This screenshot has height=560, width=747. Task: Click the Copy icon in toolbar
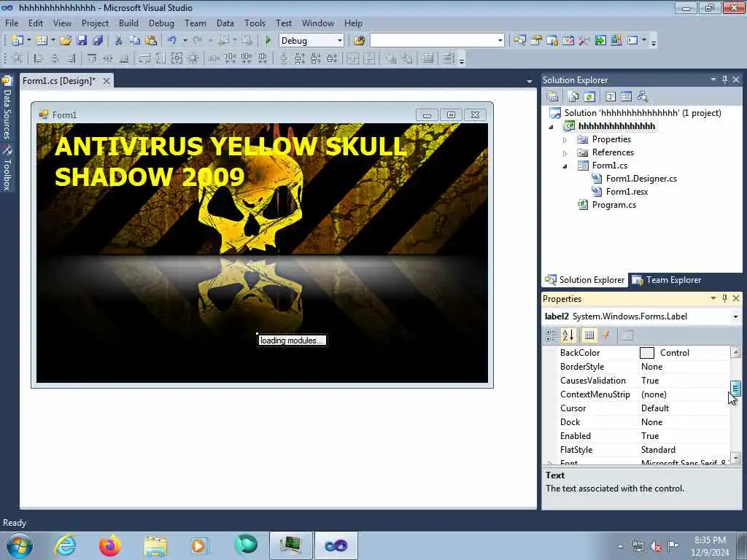coord(135,41)
